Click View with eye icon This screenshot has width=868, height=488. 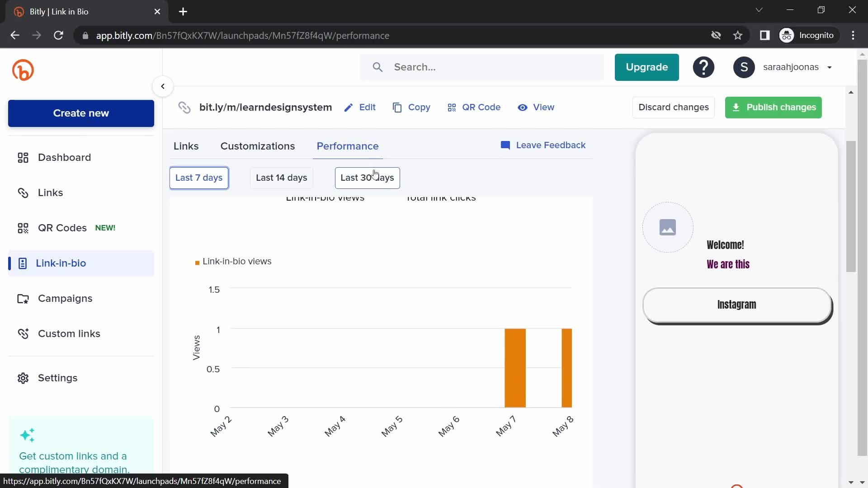click(x=536, y=108)
